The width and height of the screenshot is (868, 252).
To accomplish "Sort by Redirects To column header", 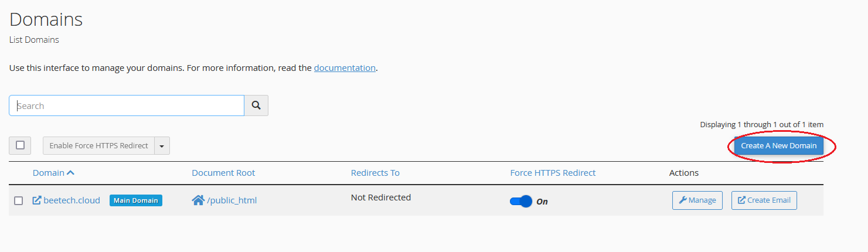I will pos(375,173).
